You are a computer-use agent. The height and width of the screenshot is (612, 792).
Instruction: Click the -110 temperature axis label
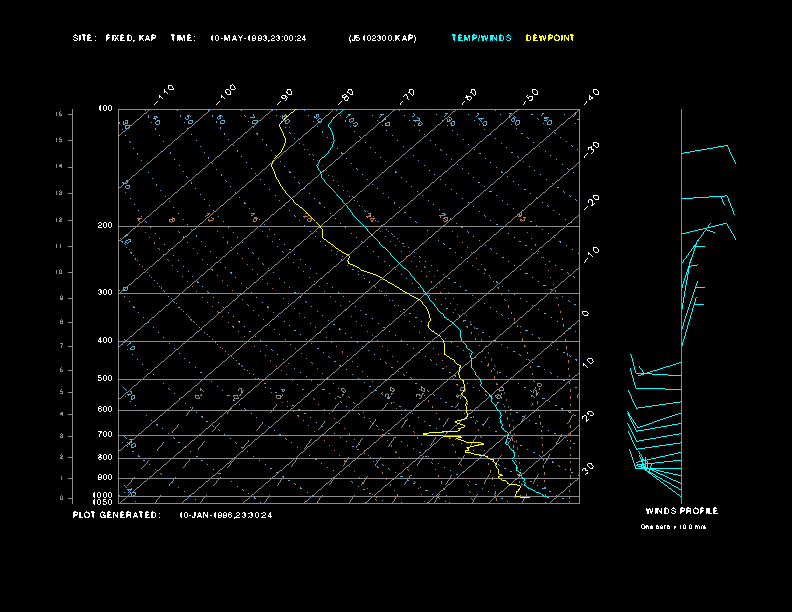pos(166,92)
